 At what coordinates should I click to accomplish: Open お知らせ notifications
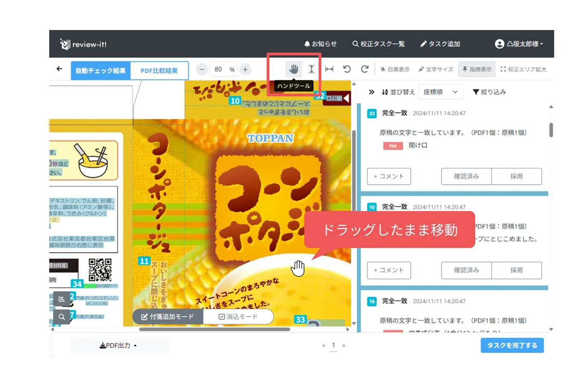pyautogui.click(x=320, y=44)
